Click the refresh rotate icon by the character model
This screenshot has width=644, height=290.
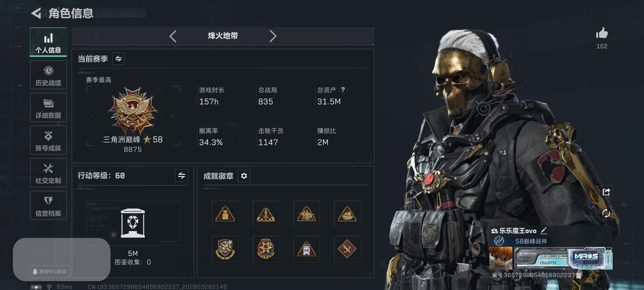coord(606,213)
